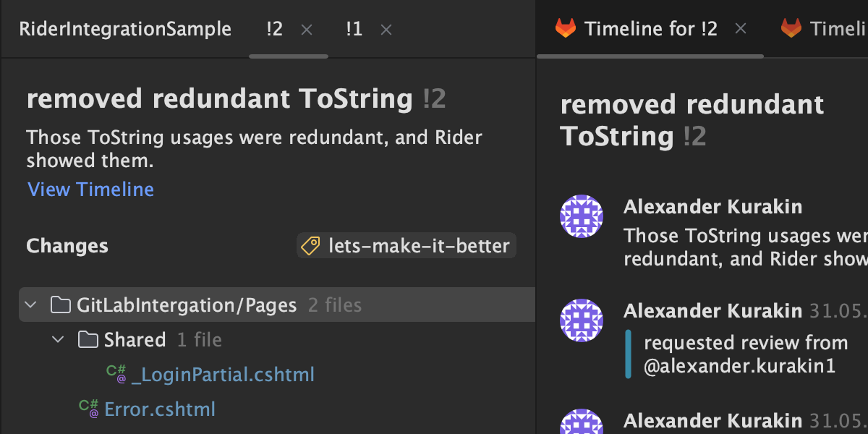Click the Shared folder icon
This screenshot has width=868, height=434.
pyautogui.click(x=88, y=340)
